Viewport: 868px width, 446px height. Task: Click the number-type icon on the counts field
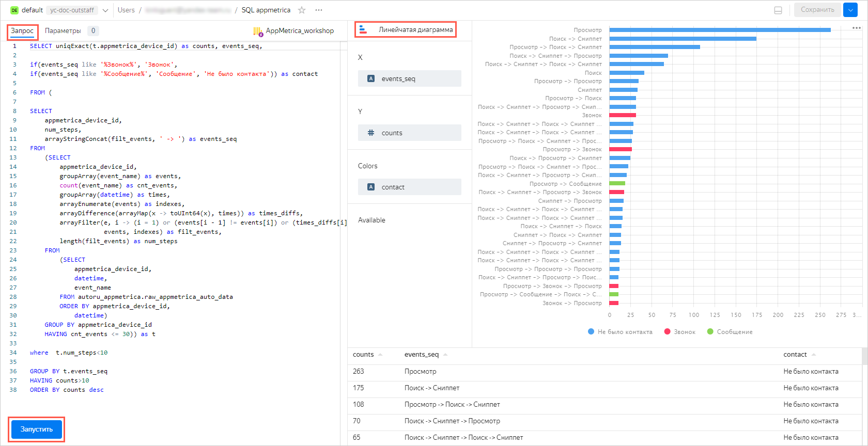tap(371, 133)
